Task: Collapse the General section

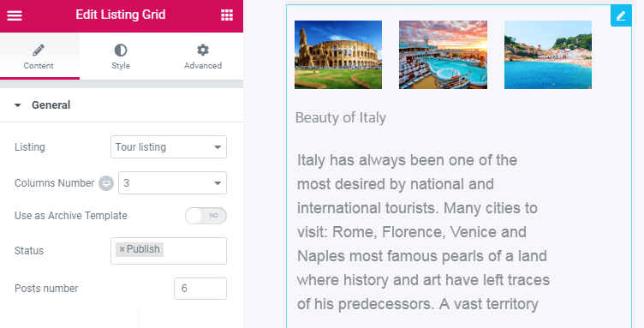Action: coord(18,105)
